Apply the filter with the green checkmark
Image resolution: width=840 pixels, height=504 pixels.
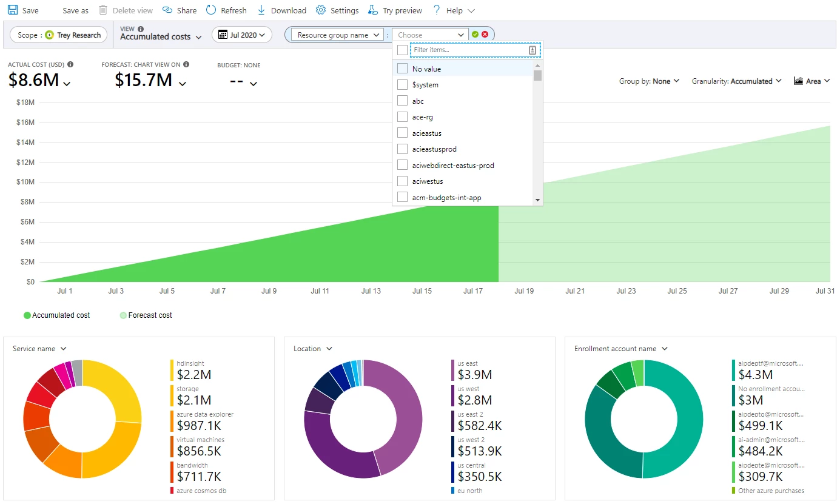coord(475,35)
